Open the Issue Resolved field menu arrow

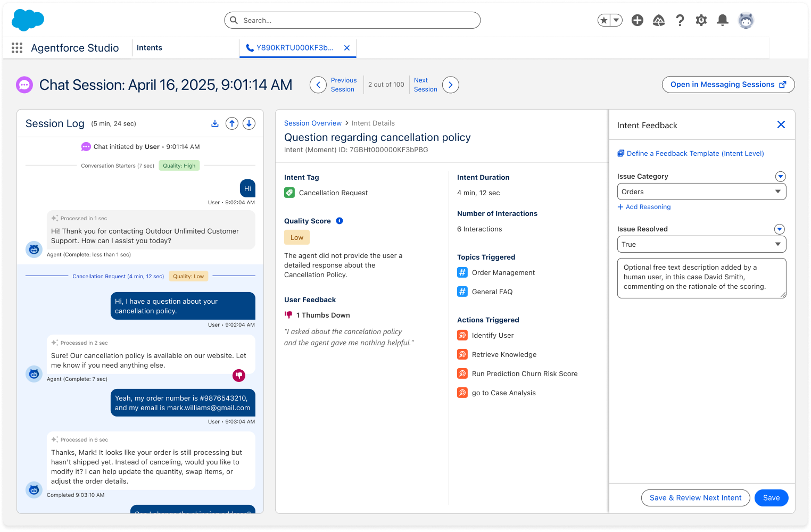point(780,229)
